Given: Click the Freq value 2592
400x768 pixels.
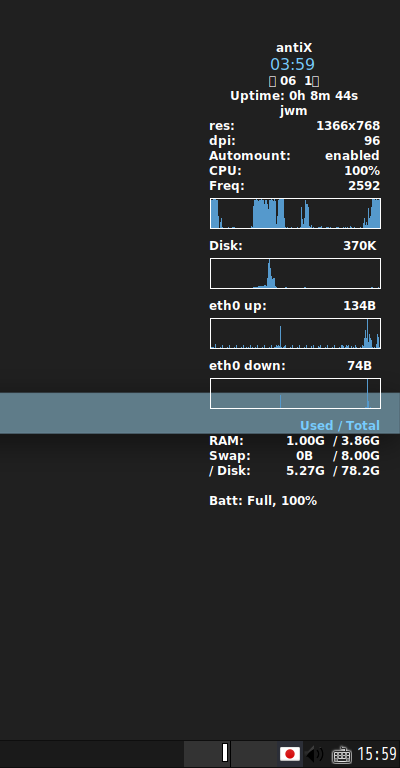Looking at the screenshot, I should pos(364,186).
